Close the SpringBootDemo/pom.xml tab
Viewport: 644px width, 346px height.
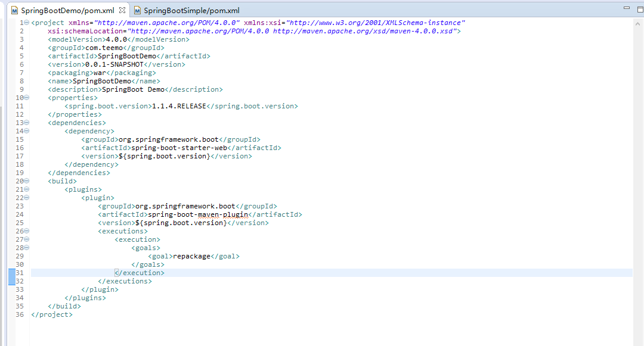pyautogui.click(x=122, y=10)
